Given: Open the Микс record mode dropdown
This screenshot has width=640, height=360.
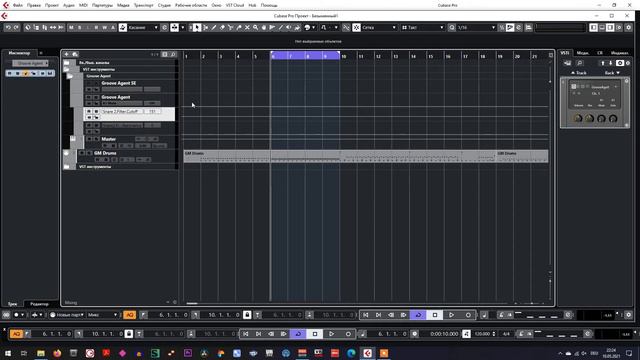Looking at the screenshot, I should click(x=102, y=315).
